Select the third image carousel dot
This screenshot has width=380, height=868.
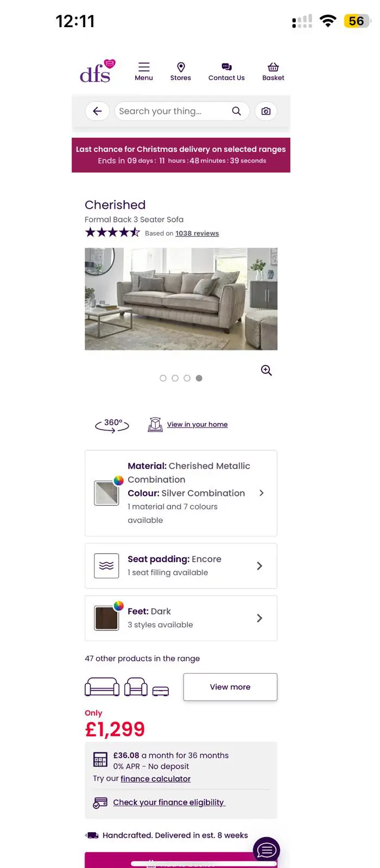187,378
